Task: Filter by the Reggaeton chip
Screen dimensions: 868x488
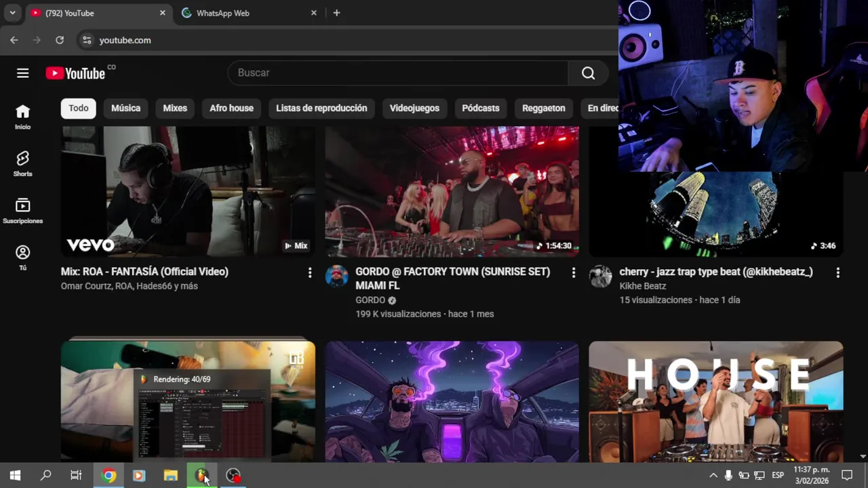Action: 543,108
